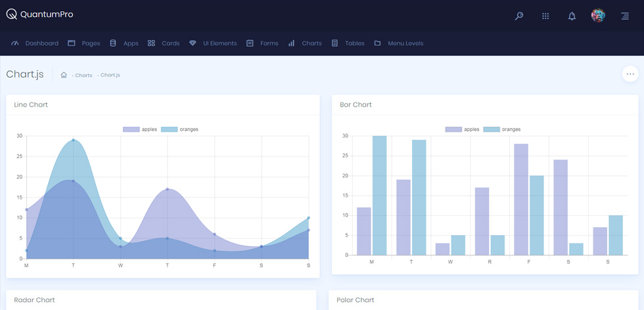This screenshot has height=310, width=644.
Task: Open the three-dots page options button
Action: tap(630, 74)
